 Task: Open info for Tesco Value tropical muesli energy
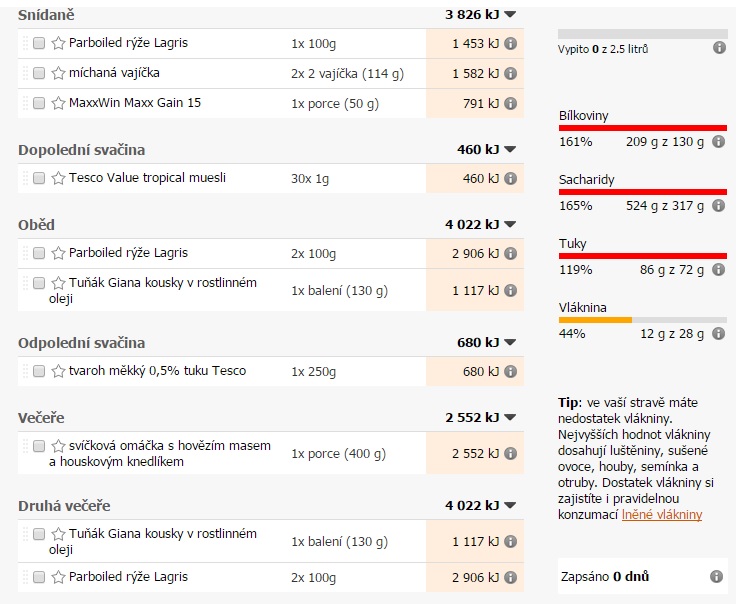click(510, 179)
